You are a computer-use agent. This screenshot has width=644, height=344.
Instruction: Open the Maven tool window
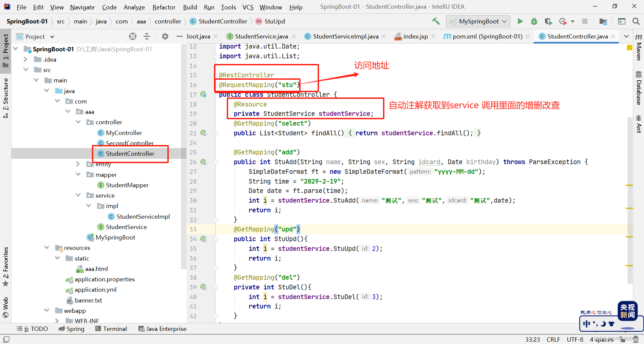tap(639, 47)
